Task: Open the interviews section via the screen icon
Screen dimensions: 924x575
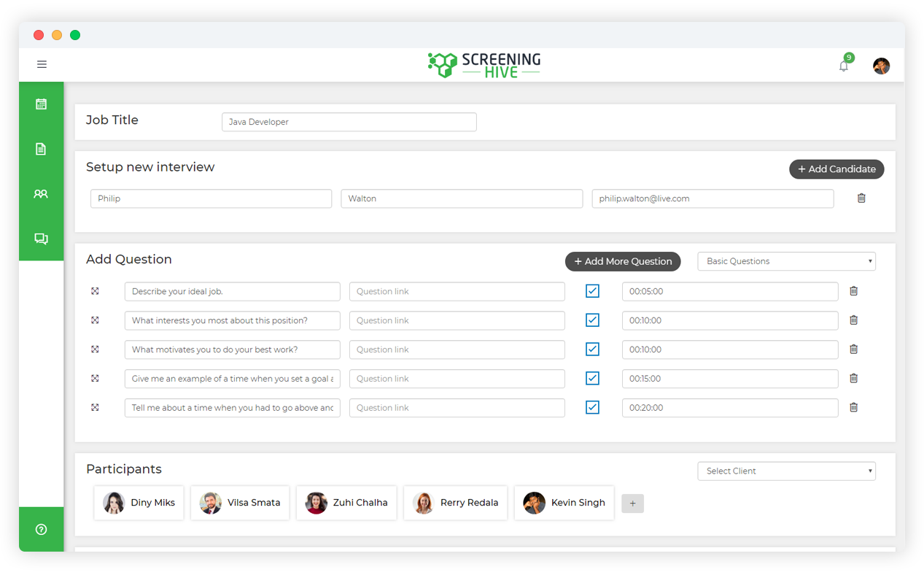Action: (42, 239)
